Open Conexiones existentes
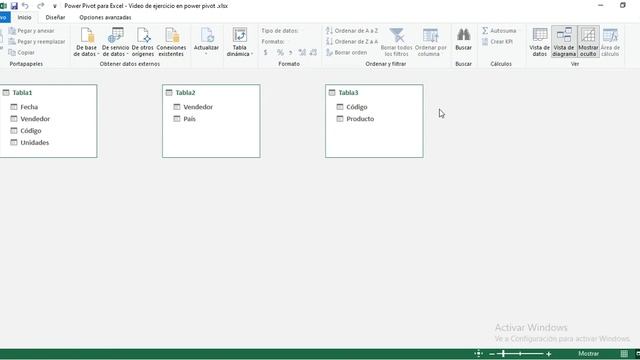Image resolution: width=640 pixels, height=360 pixels. (x=171, y=42)
